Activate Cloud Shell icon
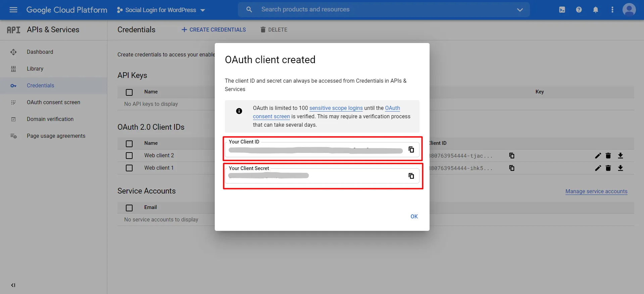 point(562,10)
